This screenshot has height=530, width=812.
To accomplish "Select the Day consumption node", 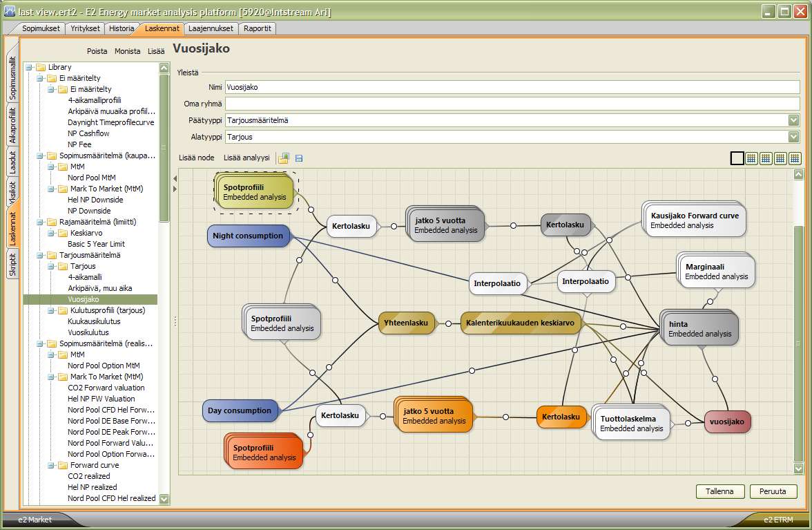I will point(240,410).
